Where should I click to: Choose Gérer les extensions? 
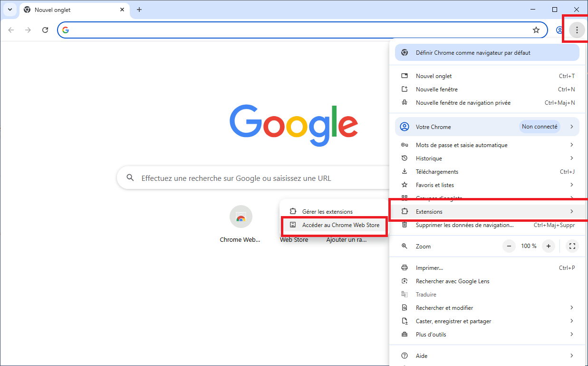coord(327,211)
